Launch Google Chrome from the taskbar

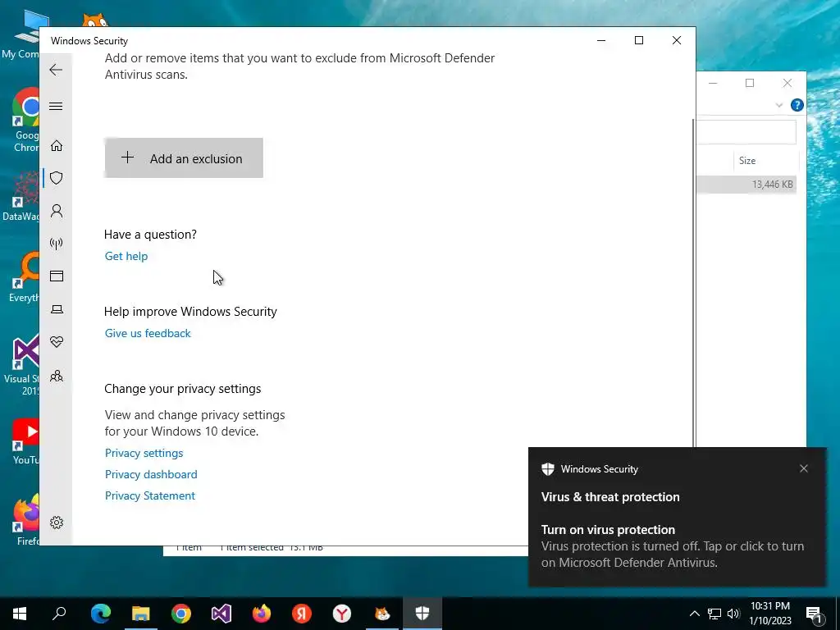click(181, 614)
